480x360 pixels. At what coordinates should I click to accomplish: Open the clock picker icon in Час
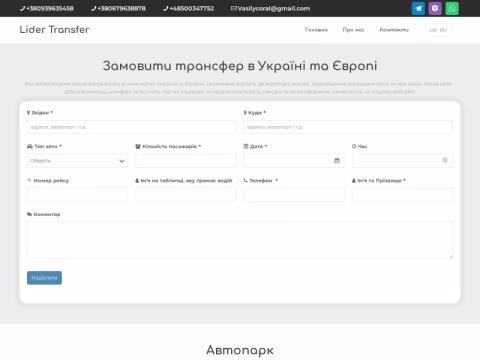point(445,161)
